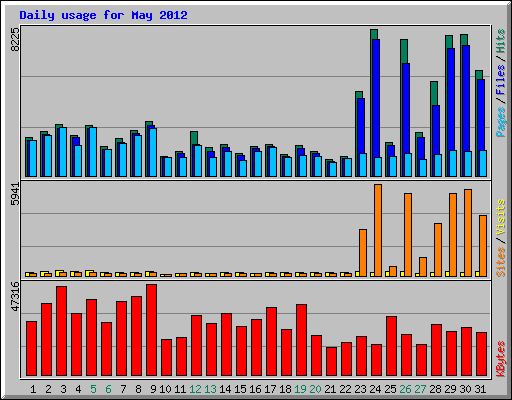The width and height of the screenshot is (512, 400).
Task: Click the red KBytes bar for day 19
Action: click(301, 340)
